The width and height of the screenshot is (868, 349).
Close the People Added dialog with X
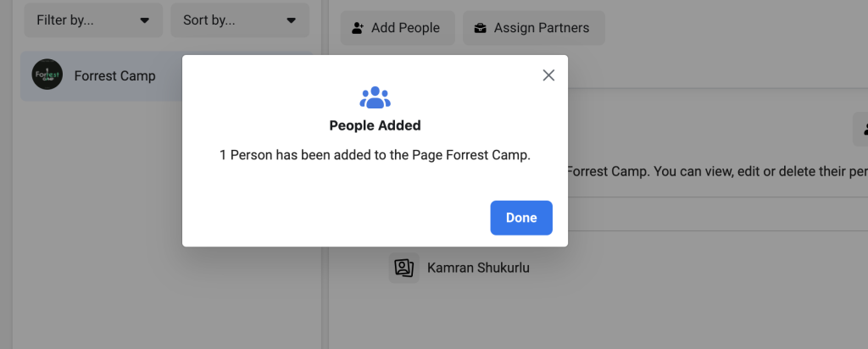pyautogui.click(x=548, y=75)
